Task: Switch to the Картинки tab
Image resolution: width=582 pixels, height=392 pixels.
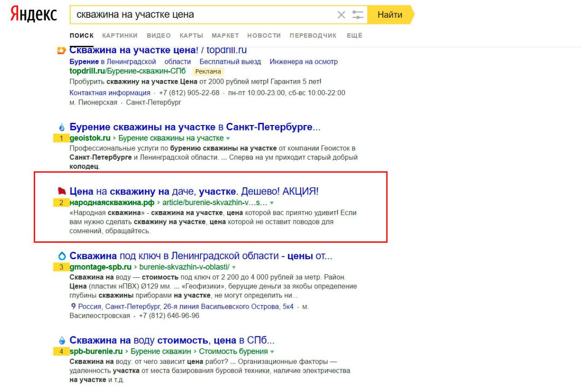Action: click(x=121, y=36)
